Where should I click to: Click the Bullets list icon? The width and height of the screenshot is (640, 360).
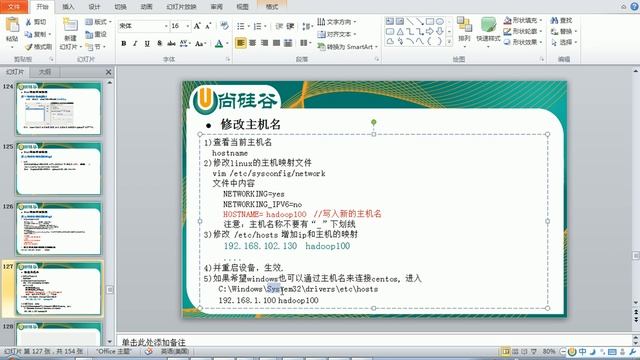point(242,26)
